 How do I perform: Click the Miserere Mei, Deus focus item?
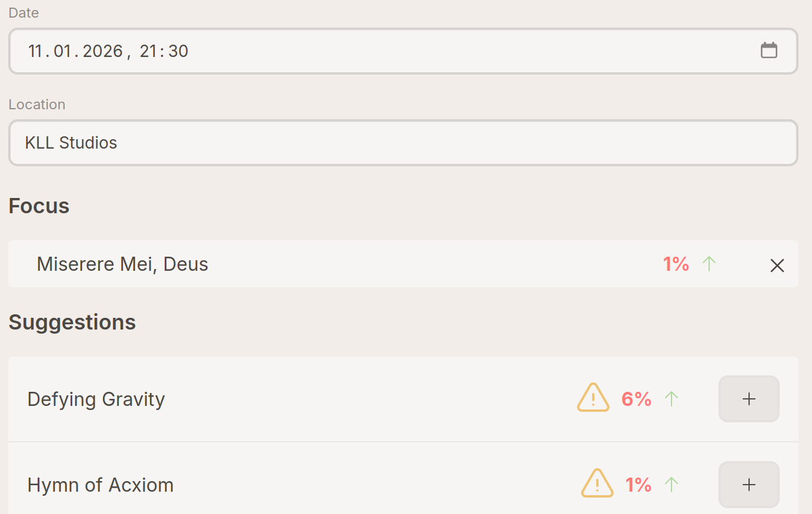click(x=122, y=264)
